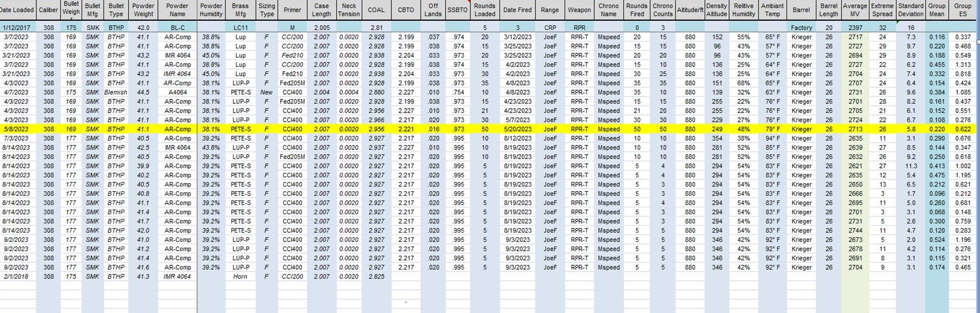Select the Chrono Name column header
The height and width of the screenshot is (313, 980).
click(608, 10)
